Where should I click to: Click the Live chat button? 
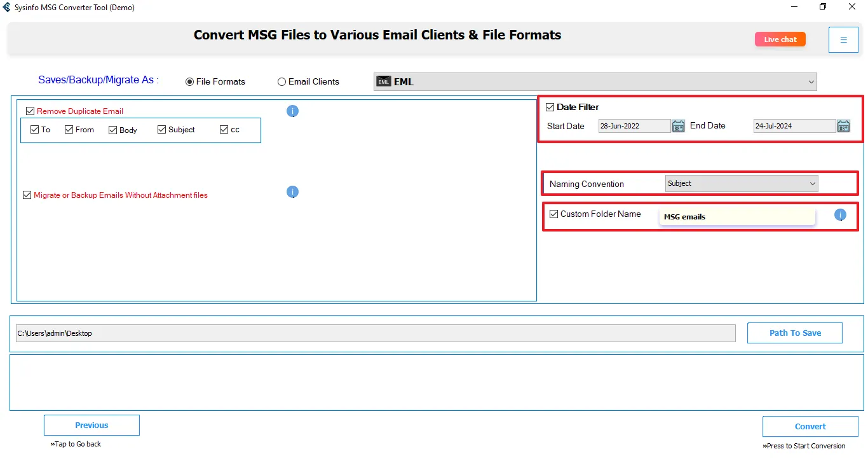(x=780, y=39)
